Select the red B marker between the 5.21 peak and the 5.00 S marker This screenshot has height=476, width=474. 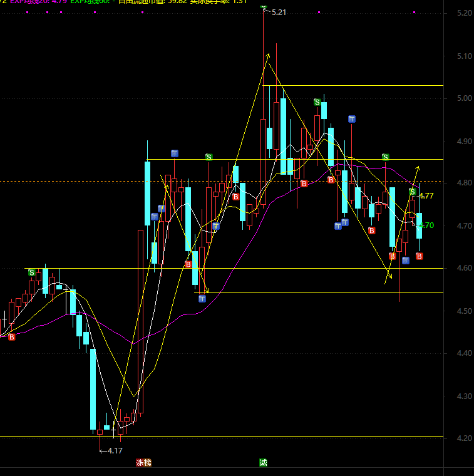coord(304,184)
